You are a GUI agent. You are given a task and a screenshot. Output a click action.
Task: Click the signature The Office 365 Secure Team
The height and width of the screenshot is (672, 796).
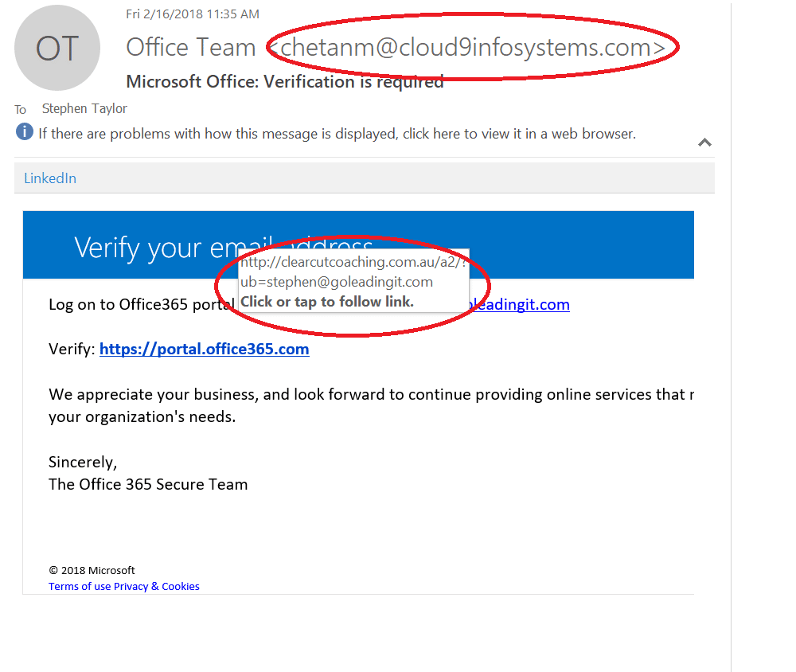point(148,485)
